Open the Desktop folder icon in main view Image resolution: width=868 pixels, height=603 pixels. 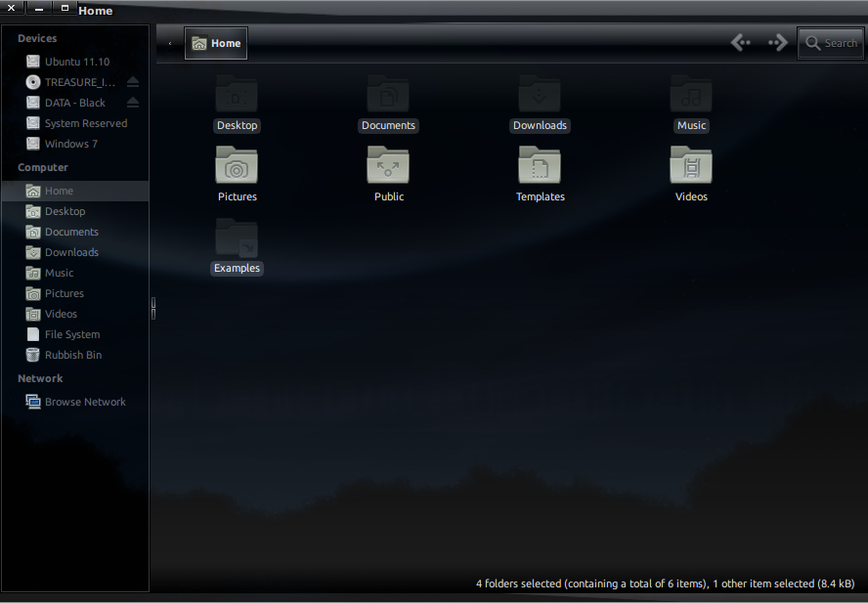pyautogui.click(x=237, y=94)
